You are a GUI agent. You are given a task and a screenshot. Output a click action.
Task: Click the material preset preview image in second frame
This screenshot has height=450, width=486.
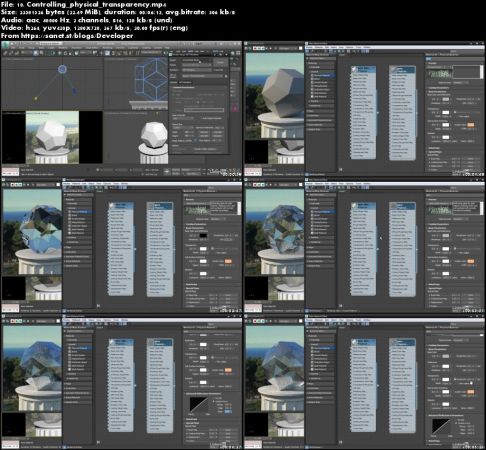coord(439,73)
